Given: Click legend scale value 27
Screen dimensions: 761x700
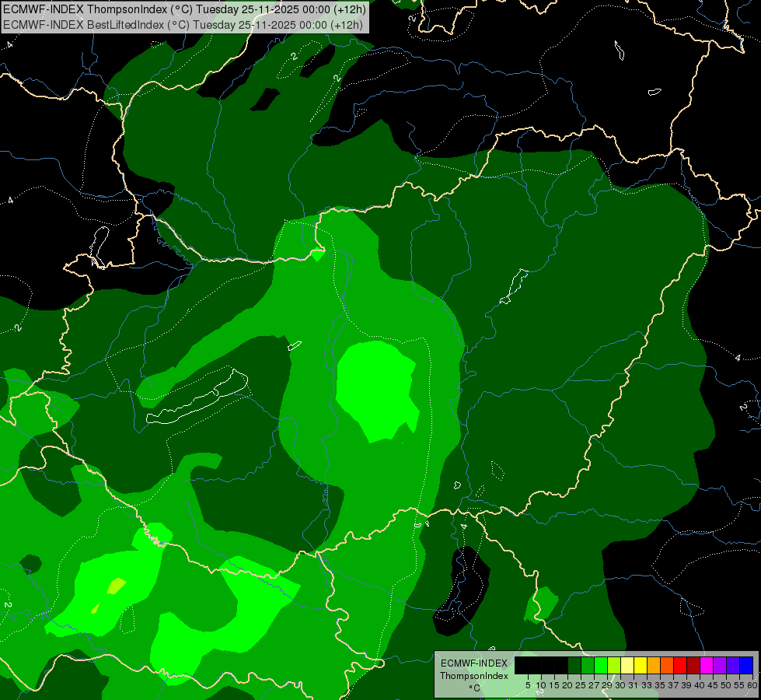Looking at the screenshot, I should [x=594, y=685].
